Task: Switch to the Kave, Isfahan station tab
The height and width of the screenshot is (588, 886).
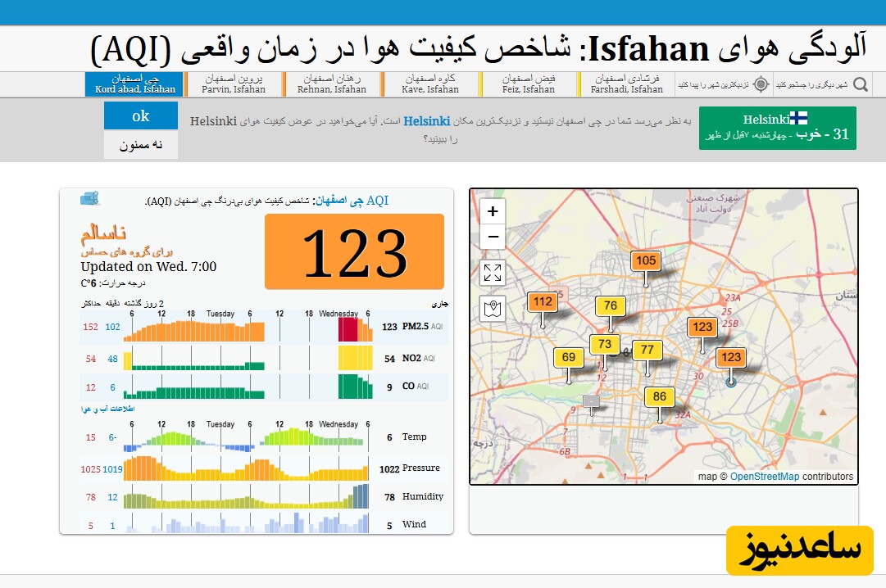Action: coord(430,84)
